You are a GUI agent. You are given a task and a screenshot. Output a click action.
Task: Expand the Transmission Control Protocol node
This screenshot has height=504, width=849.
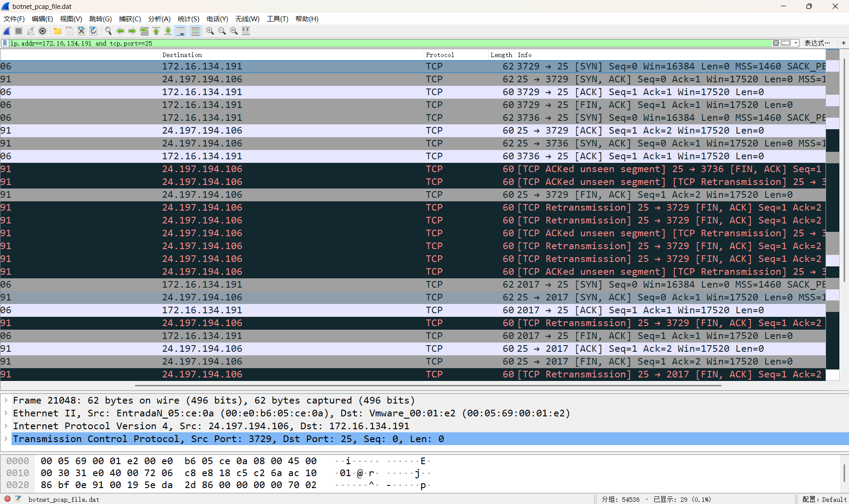(x=6, y=439)
